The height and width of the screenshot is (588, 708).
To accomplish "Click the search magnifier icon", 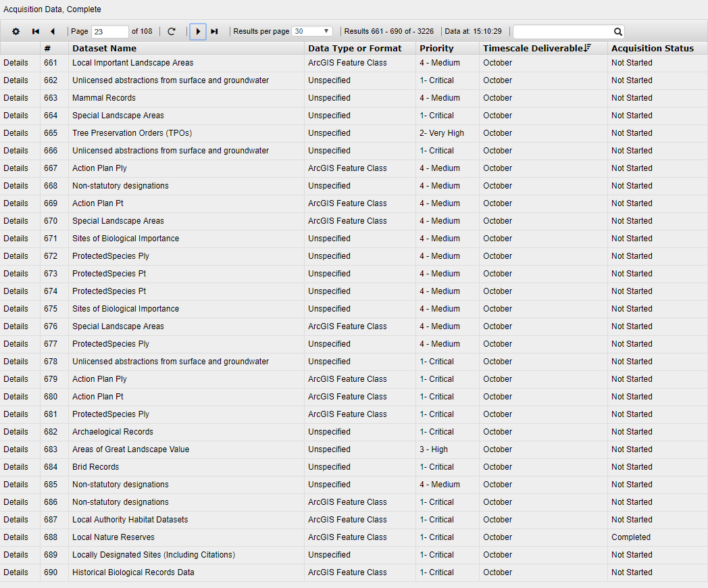I will point(617,32).
